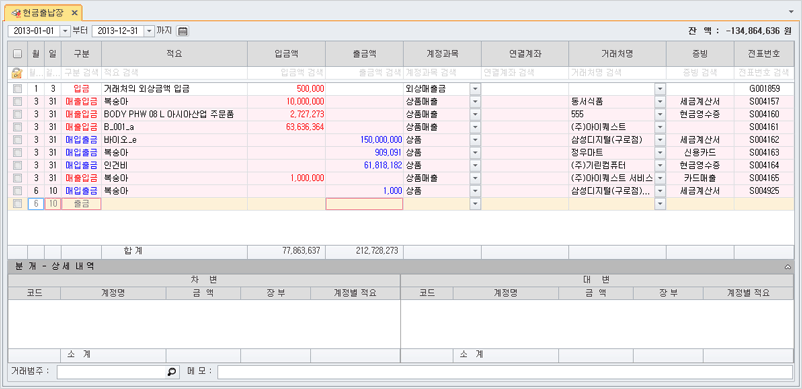The image size is (802, 389).
Task: Click the magnifier icon in 거래범주 field
Action: click(173, 372)
